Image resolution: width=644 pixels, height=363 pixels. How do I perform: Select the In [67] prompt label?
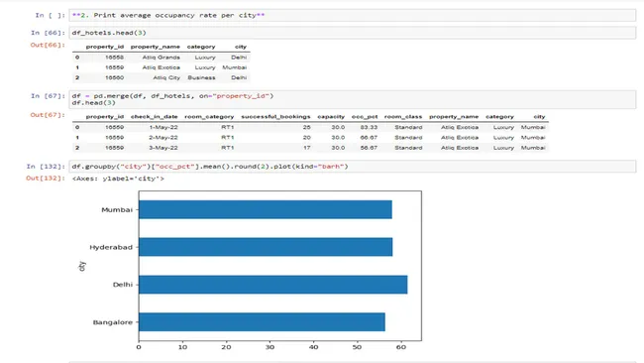point(49,96)
